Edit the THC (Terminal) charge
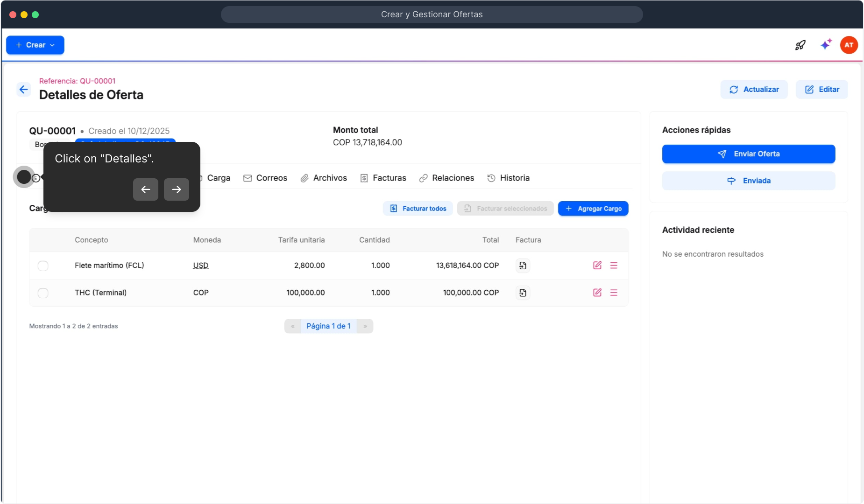The image size is (864, 504). click(597, 293)
